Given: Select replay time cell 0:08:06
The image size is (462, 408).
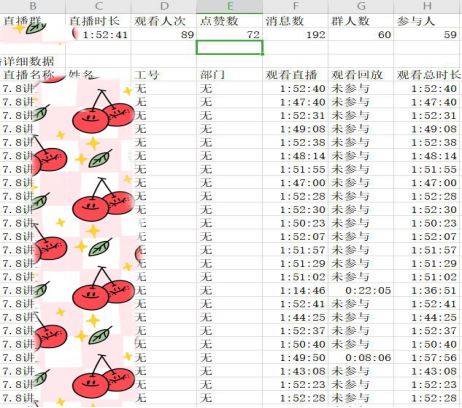Looking at the screenshot, I should pos(361,358).
